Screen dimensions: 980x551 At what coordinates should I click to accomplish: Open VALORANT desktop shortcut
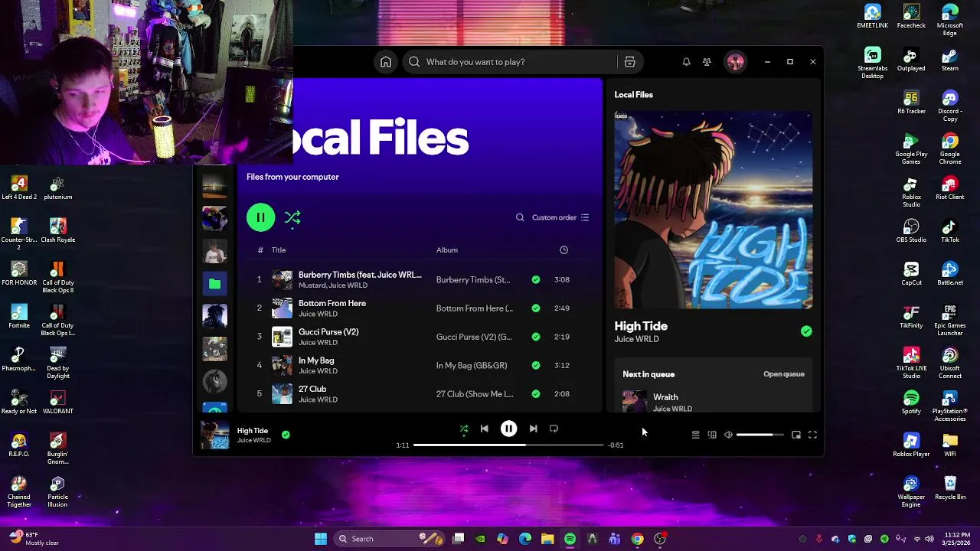click(x=57, y=402)
